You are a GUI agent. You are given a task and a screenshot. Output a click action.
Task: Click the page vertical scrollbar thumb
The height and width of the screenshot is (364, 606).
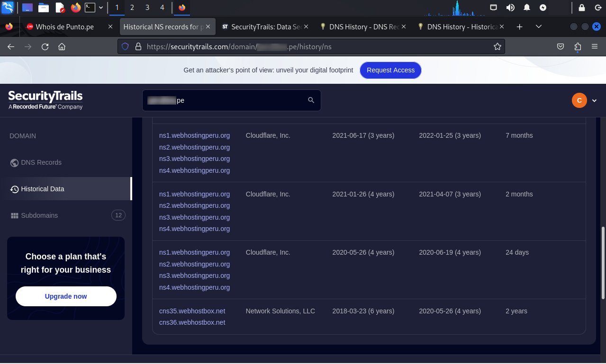point(603,263)
